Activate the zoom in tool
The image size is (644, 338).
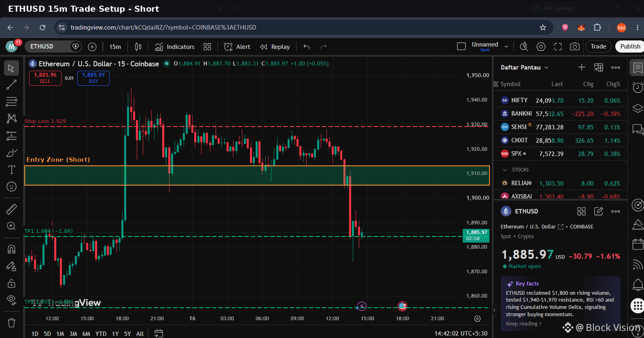11,226
